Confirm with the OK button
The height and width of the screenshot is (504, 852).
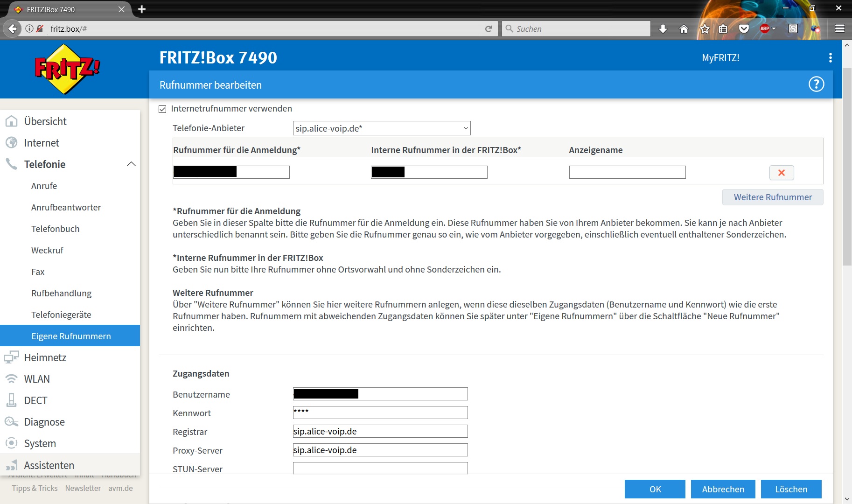click(x=655, y=489)
